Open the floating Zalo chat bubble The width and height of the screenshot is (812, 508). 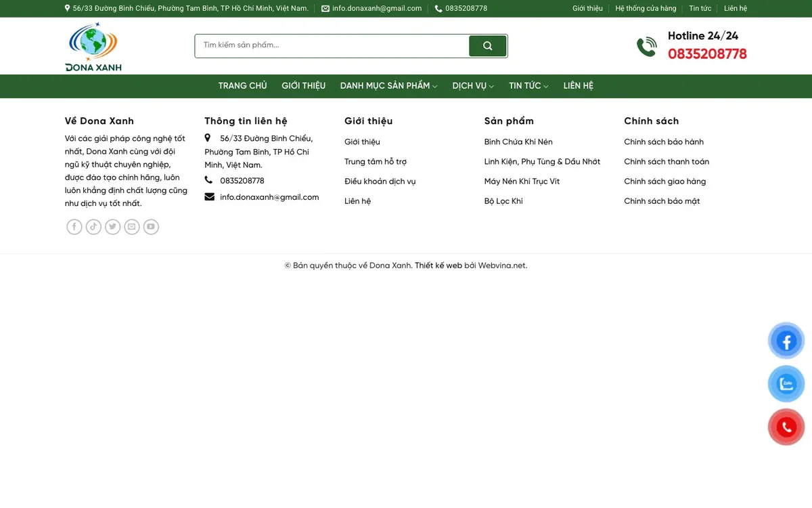(x=786, y=384)
